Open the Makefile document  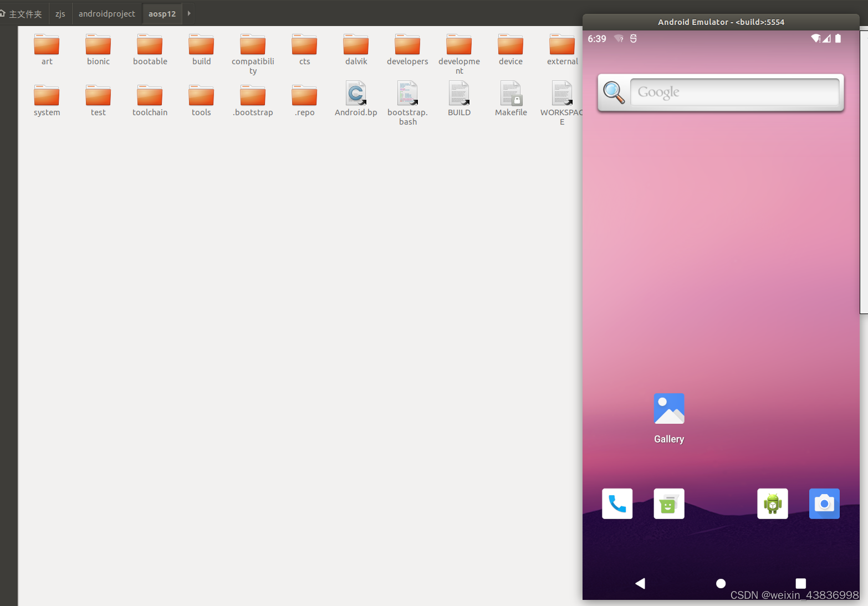(x=510, y=94)
